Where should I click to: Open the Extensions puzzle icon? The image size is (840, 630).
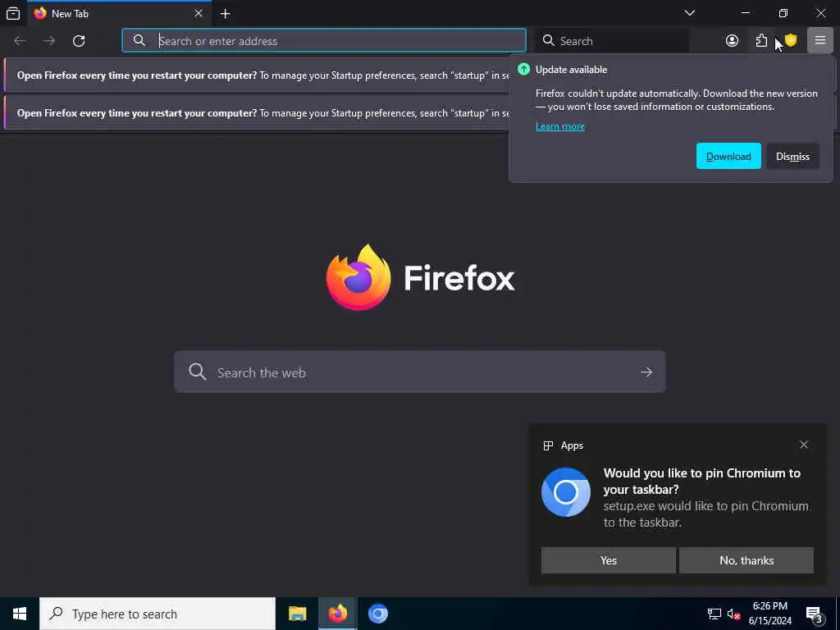761,41
